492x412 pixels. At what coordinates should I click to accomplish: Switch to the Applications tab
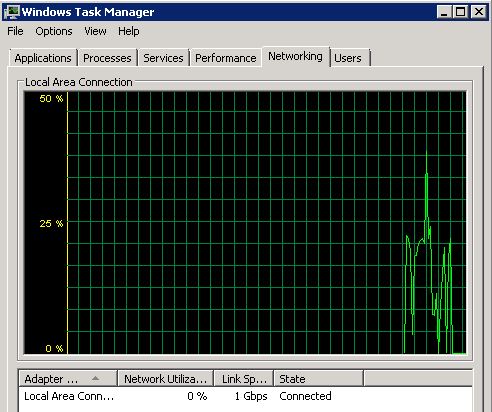coord(43,58)
